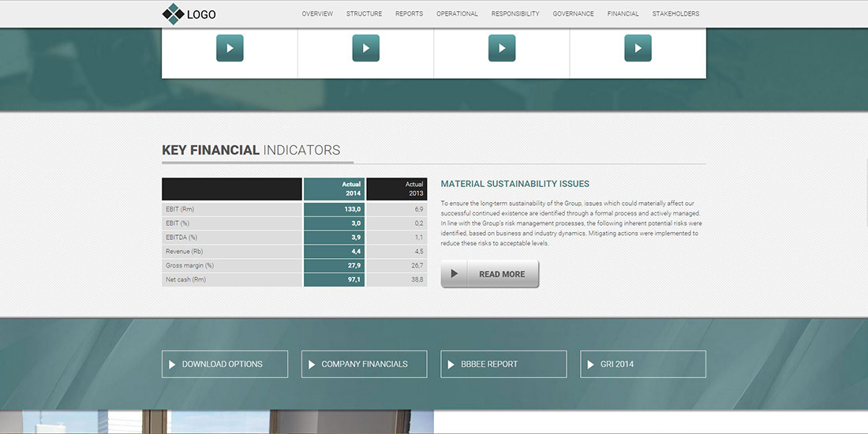Click the 3,0 EBIT percent value
868x434 pixels.
(356, 223)
